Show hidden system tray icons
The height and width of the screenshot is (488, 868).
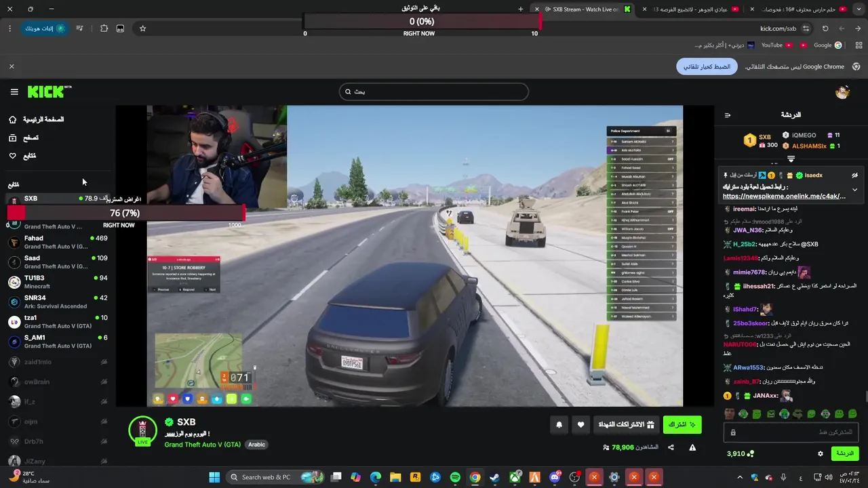click(738, 477)
